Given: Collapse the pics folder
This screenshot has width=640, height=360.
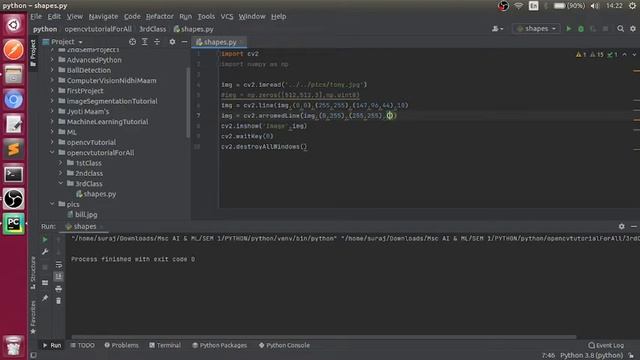Looking at the screenshot, I should 52,204.
